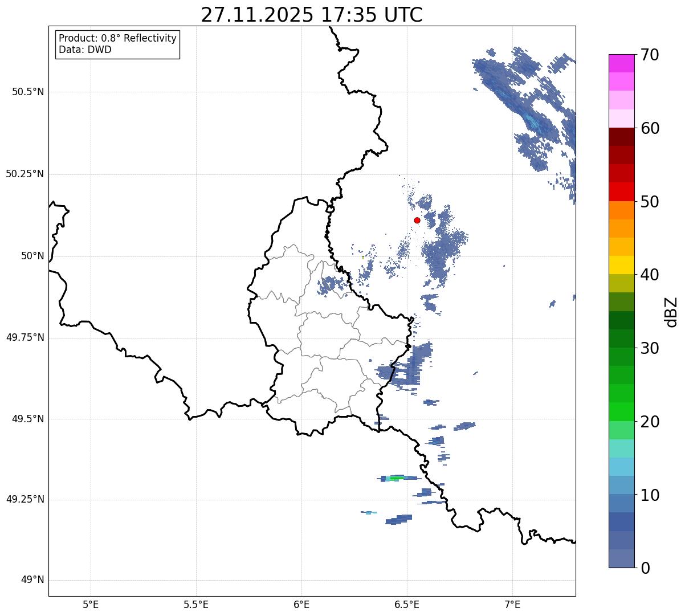The height and width of the screenshot is (616, 685).
Task: Pick the turquoise colorbar segment near 17
Action: 622,448
